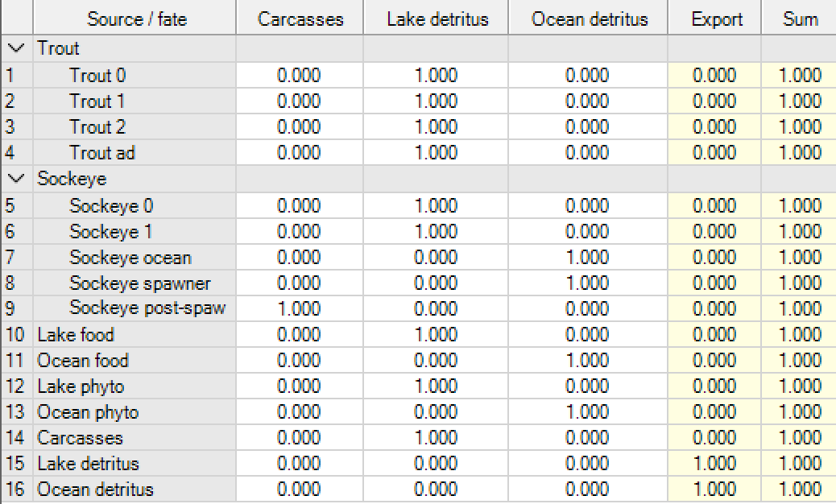Viewport: 836px width, 504px height.
Task: Collapse the Trout group
Action: tap(15, 49)
